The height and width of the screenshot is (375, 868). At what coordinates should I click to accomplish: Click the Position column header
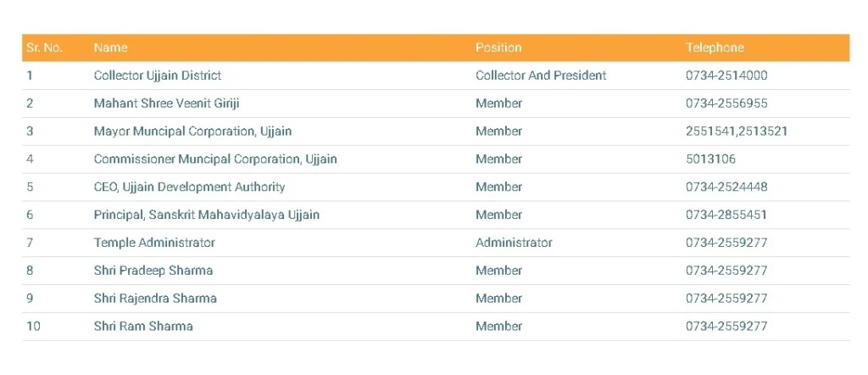(x=498, y=48)
